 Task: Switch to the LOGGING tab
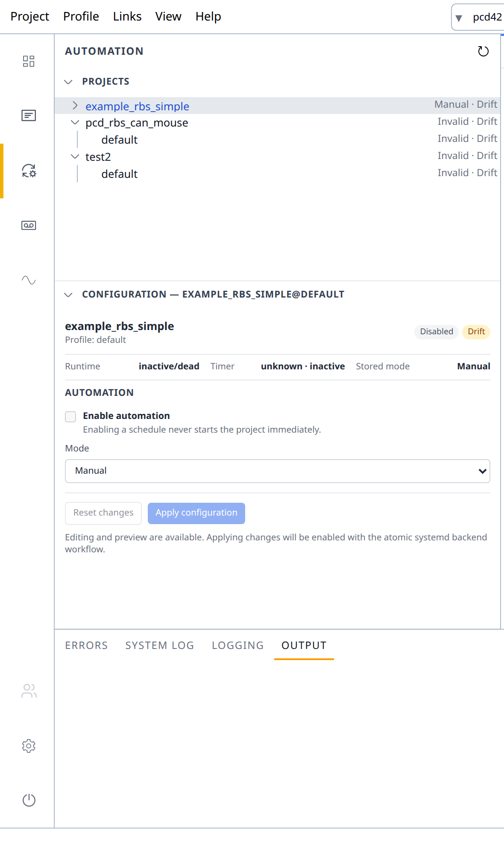point(238,646)
